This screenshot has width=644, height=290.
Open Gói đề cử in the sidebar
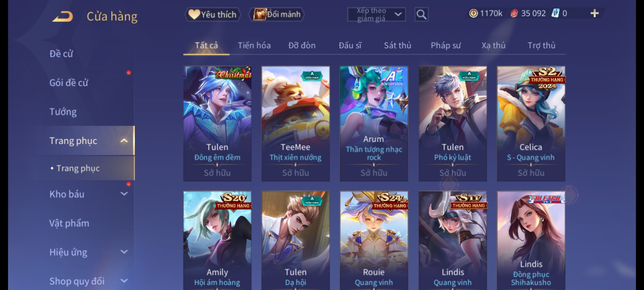click(69, 83)
